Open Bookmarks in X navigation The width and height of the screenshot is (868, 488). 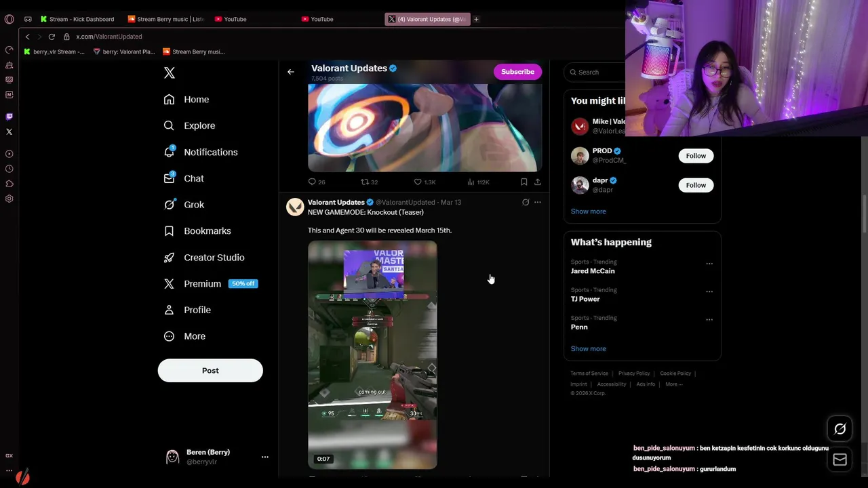(197, 231)
